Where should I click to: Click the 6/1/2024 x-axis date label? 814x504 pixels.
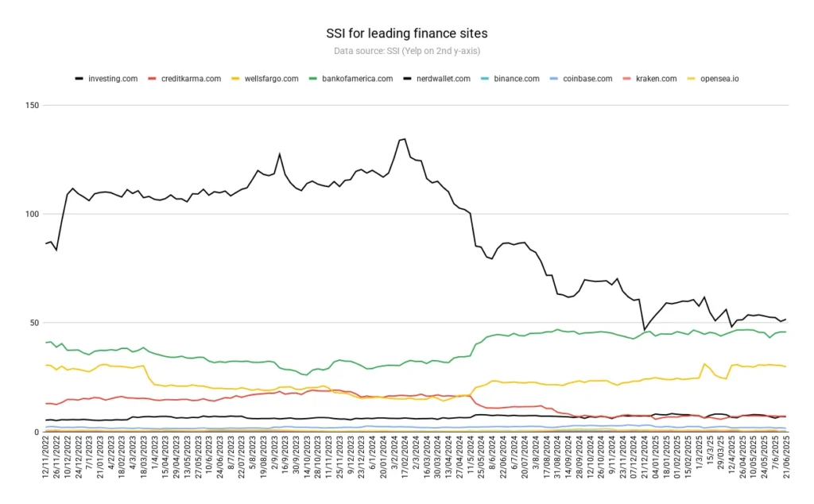pos(372,454)
